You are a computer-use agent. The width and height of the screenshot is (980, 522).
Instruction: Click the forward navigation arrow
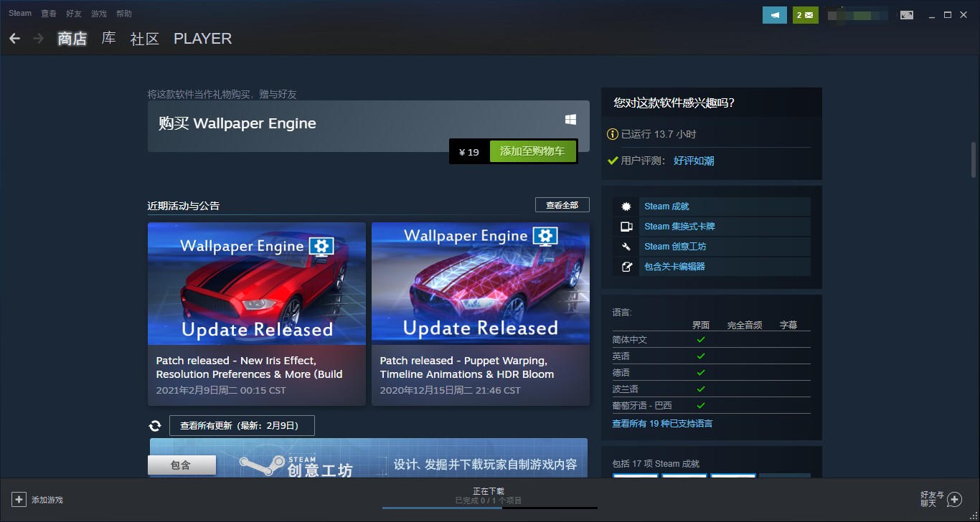point(38,39)
